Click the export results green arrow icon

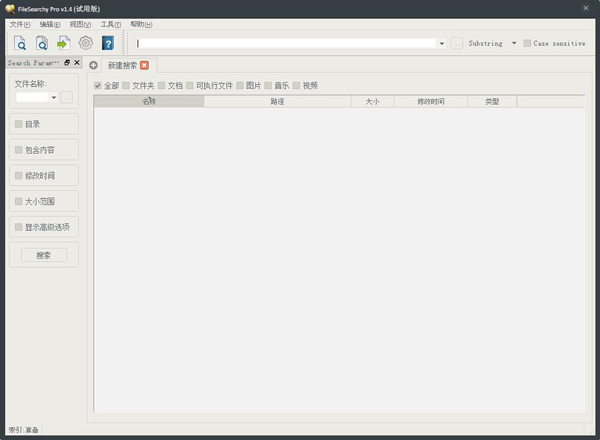pos(64,43)
